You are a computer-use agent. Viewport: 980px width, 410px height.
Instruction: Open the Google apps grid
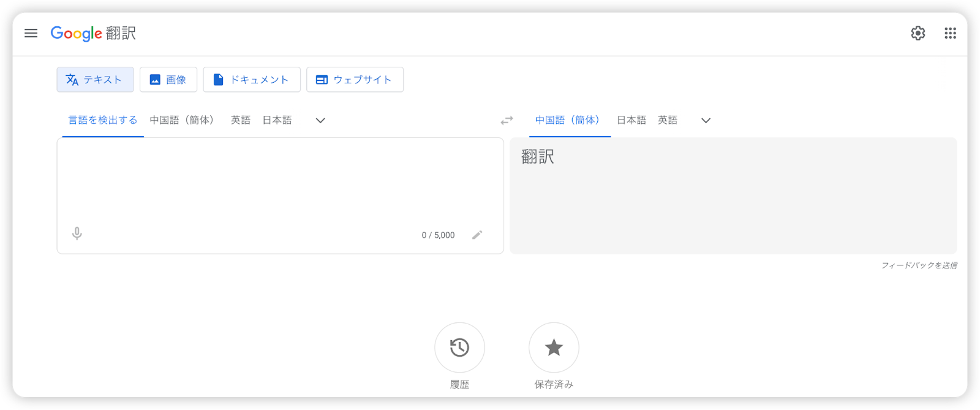(950, 33)
